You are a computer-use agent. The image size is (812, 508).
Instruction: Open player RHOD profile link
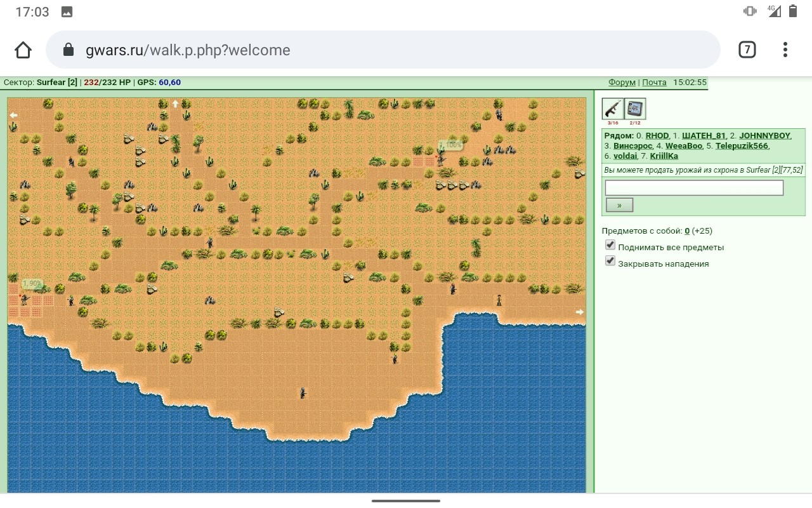click(x=657, y=136)
